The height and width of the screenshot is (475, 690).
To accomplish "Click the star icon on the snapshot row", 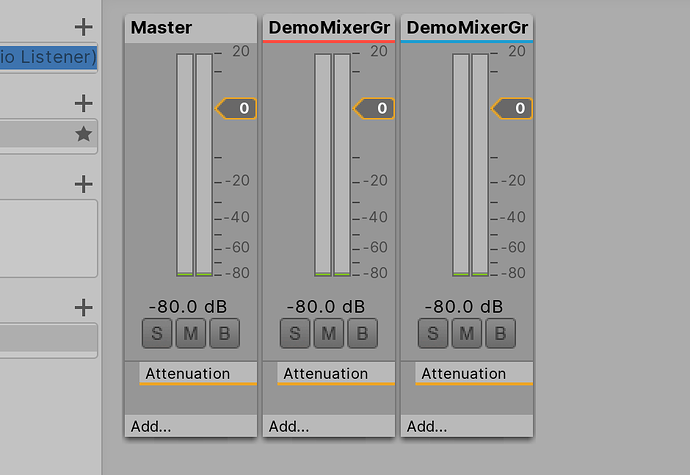I will pos(83,134).
